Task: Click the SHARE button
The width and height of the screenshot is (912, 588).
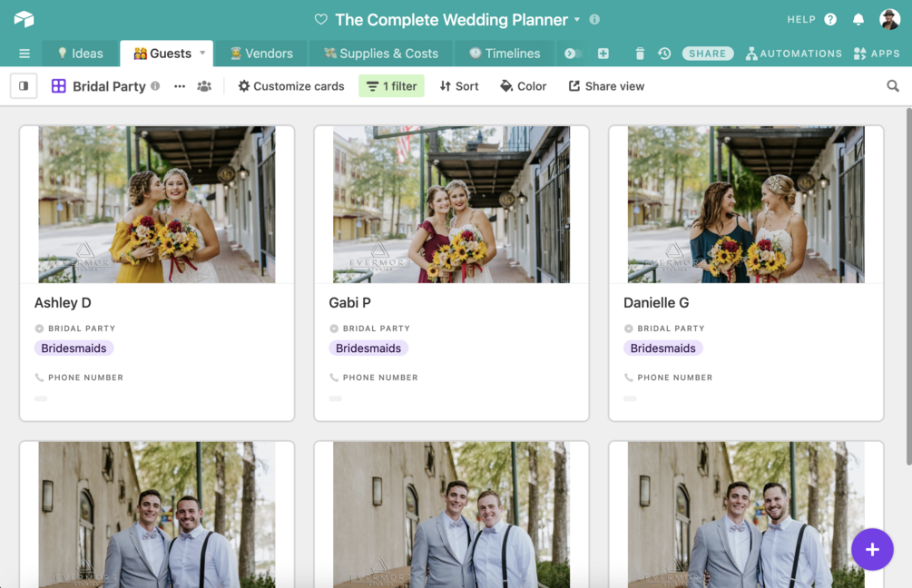Action: (707, 54)
